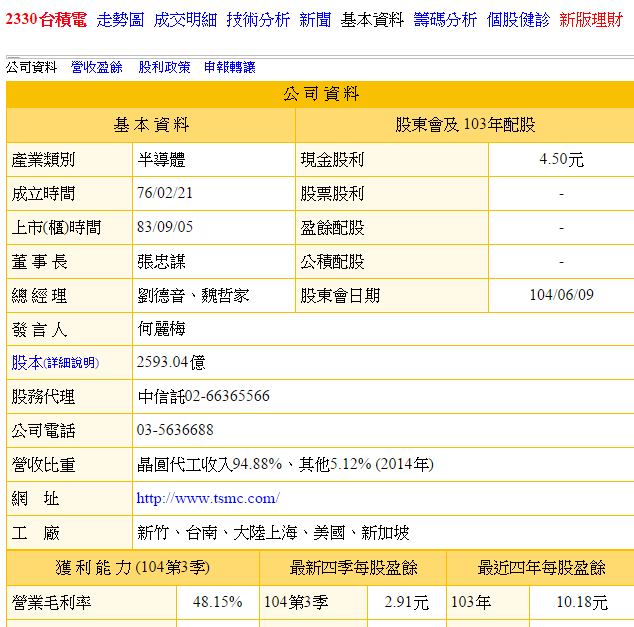The height and width of the screenshot is (627, 634).
Task: Click the 83/09/05 listing date
Action: pyautogui.click(x=165, y=227)
